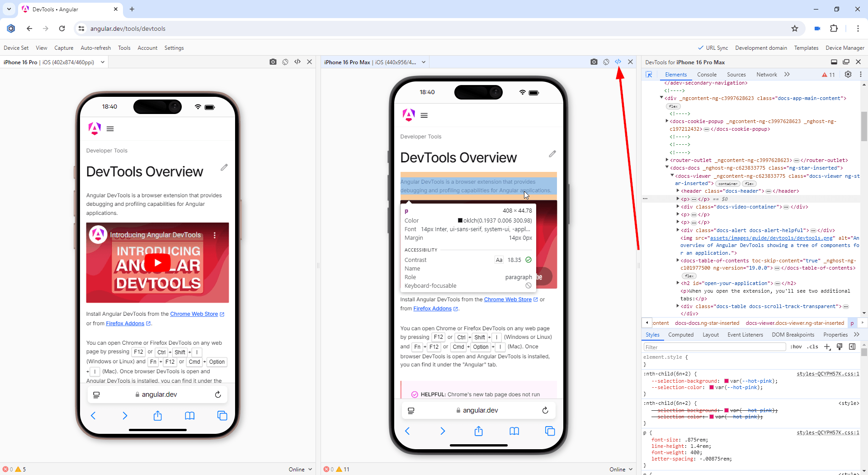Click the blue camera extension icon in the toolbar
The height and width of the screenshot is (475, 868).
817,28
